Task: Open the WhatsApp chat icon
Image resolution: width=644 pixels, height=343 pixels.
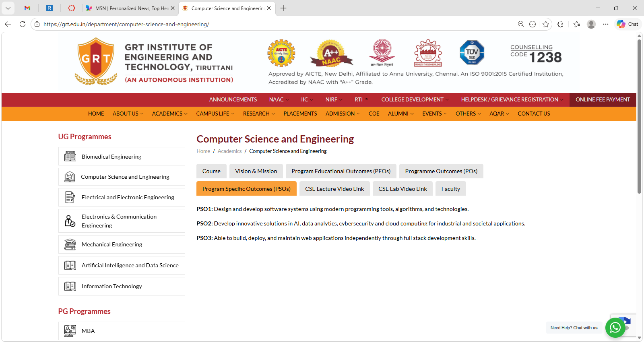Action: 615,328
